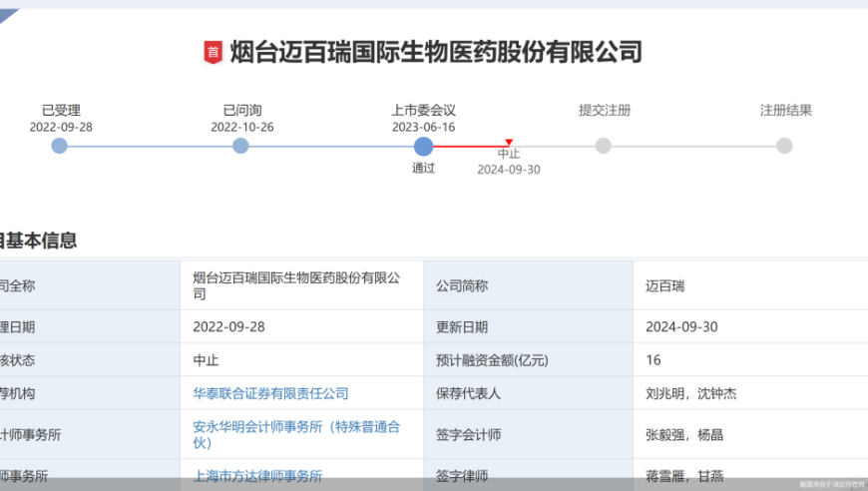Click the 更新日期 label cell
Screen dimensions: 868x491
529,327
